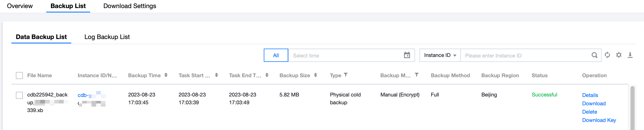Open column display settings gear

[x=619, y=55]
